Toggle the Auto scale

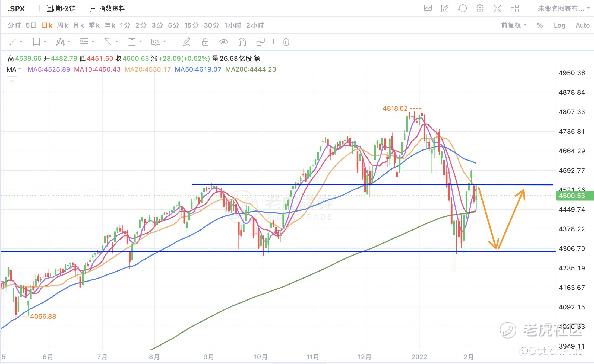point(583,25)
